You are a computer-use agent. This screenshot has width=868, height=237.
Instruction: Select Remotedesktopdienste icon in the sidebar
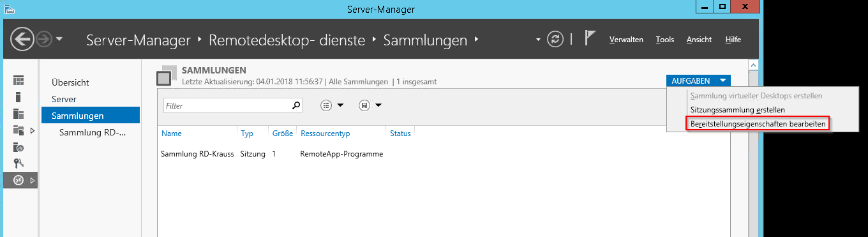coord(19,181)
